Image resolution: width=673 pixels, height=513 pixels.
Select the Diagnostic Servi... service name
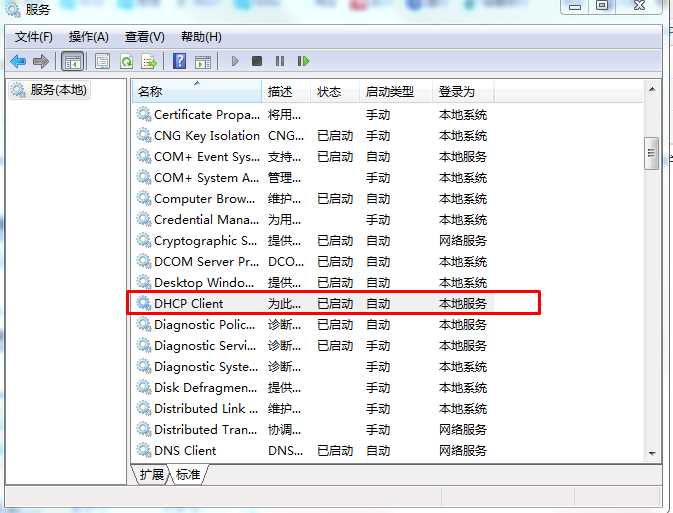205,346
